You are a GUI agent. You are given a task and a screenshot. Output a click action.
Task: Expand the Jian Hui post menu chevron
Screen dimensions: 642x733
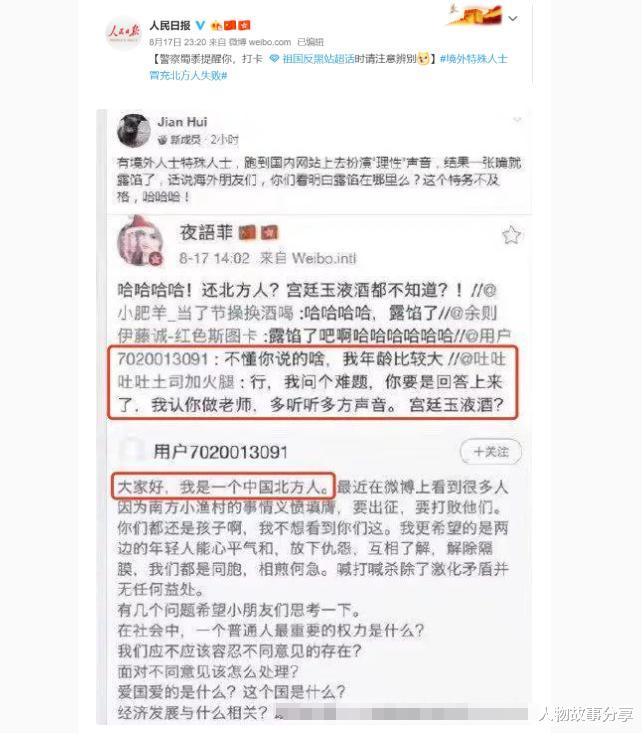click(517, 120)
